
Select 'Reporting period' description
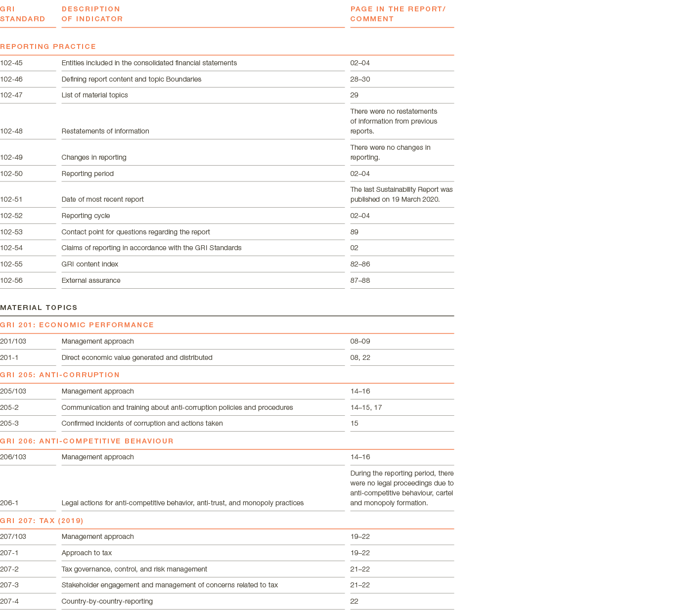pyautogui.click(x=88, y=174)
